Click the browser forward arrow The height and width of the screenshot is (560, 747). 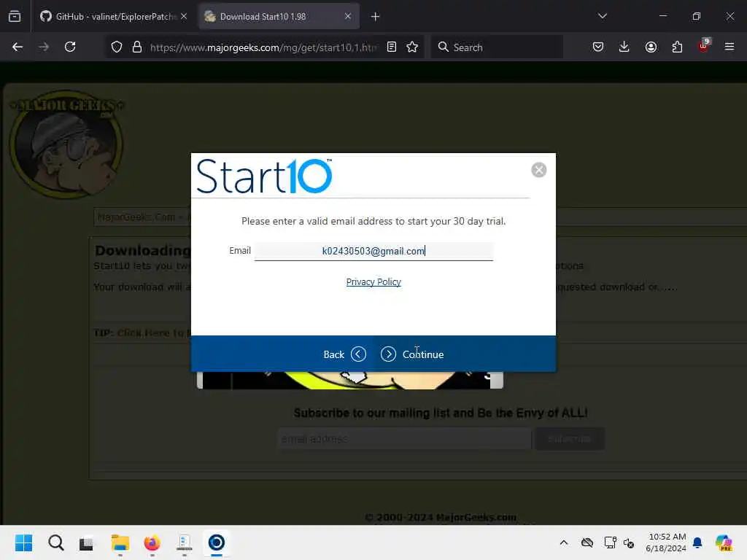(44, 47)
